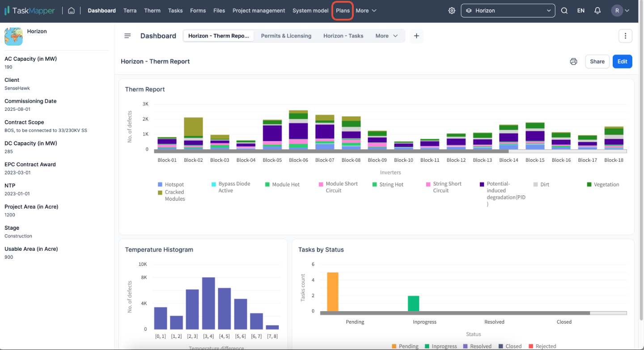Toggle the Closed status legend entry
This screenshot has width=644, height=350.
click(509, 346)
